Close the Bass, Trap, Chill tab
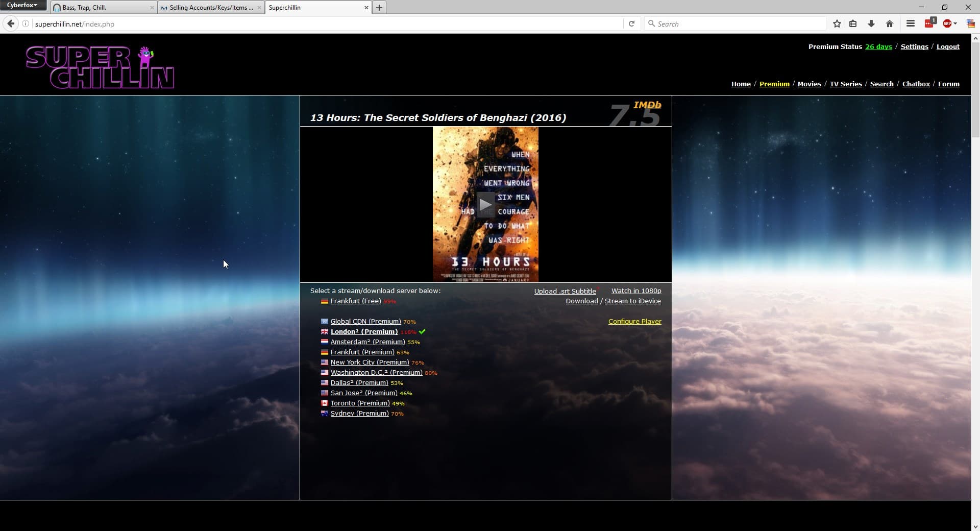 point(152,8)
